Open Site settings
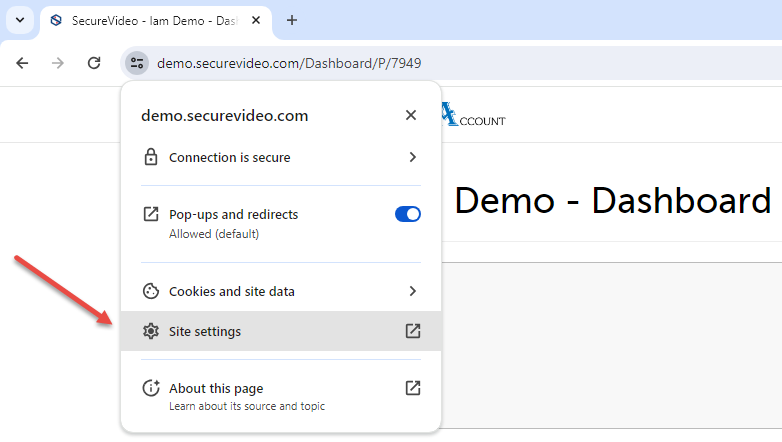Screen dimensions: 782x442 tap(205, 331)
